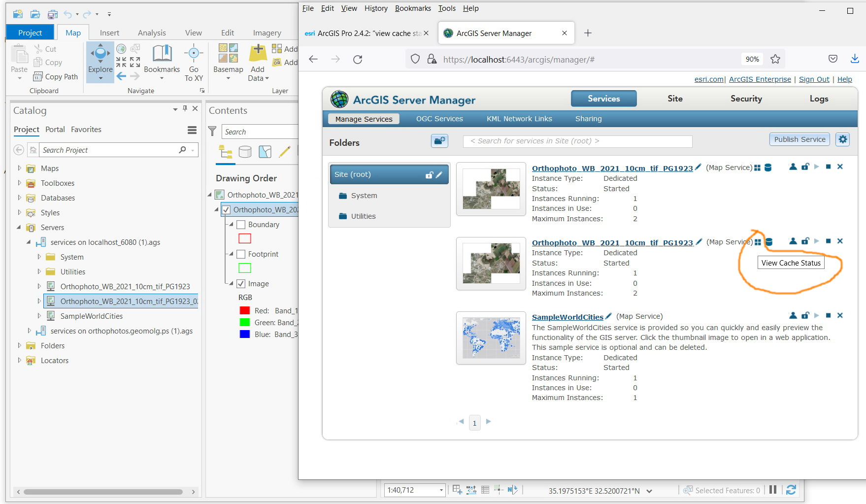
Task: Click the green Band color swatch
Action: coord(245,322)
